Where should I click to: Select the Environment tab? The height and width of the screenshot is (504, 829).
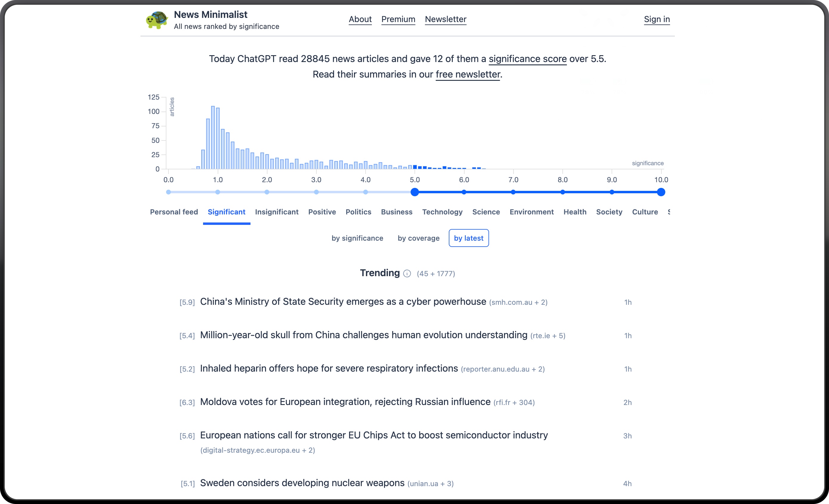pos(531,212)
